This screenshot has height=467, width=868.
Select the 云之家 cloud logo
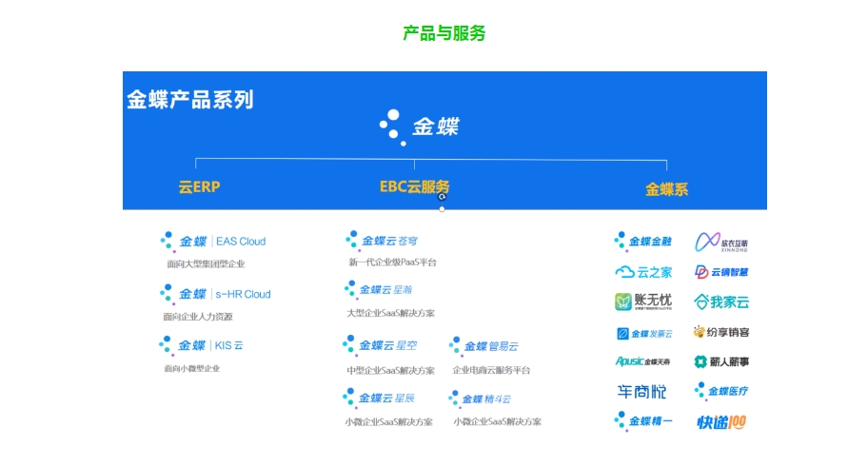[643, 272]
